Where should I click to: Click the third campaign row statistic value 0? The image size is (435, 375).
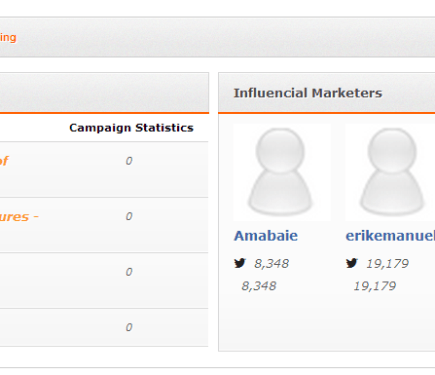click(129, 272)
